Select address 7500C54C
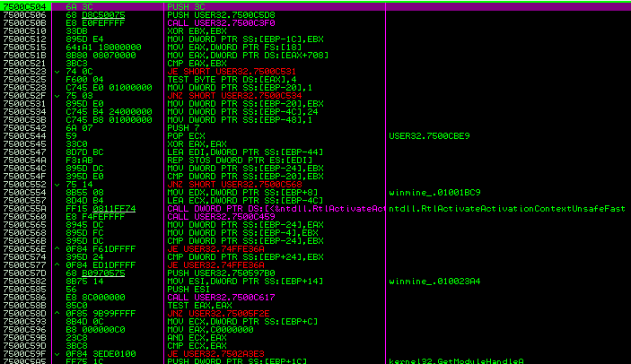Image resolution: width=631 pixels, height=364 pixels. [x=24, y=168]
